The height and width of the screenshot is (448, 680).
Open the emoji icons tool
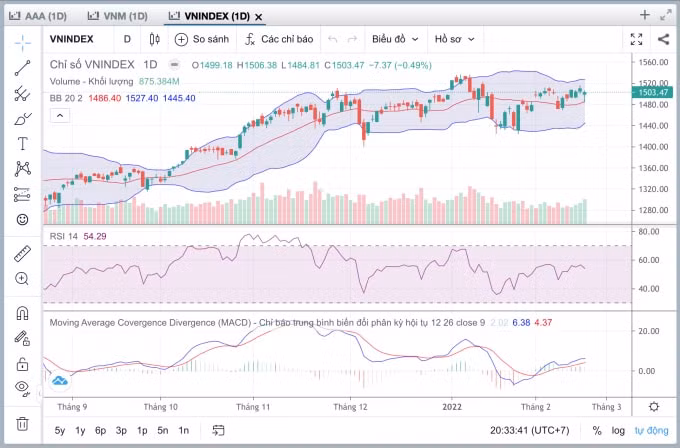click(x=23, y=219)
